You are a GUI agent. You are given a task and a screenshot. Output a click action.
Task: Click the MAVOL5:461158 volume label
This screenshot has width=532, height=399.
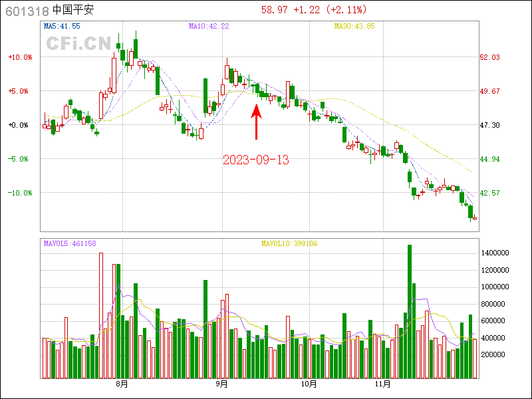[x=70, y=243]
